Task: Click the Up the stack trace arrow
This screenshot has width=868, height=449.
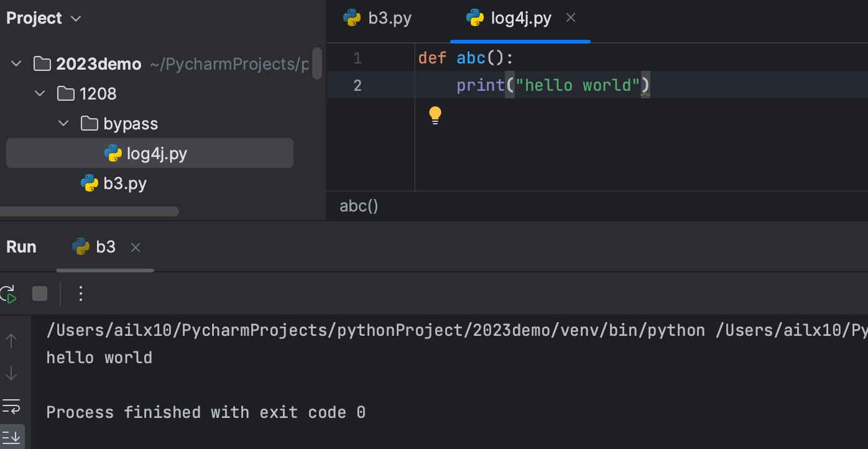Action: click(x=11, y=340)
